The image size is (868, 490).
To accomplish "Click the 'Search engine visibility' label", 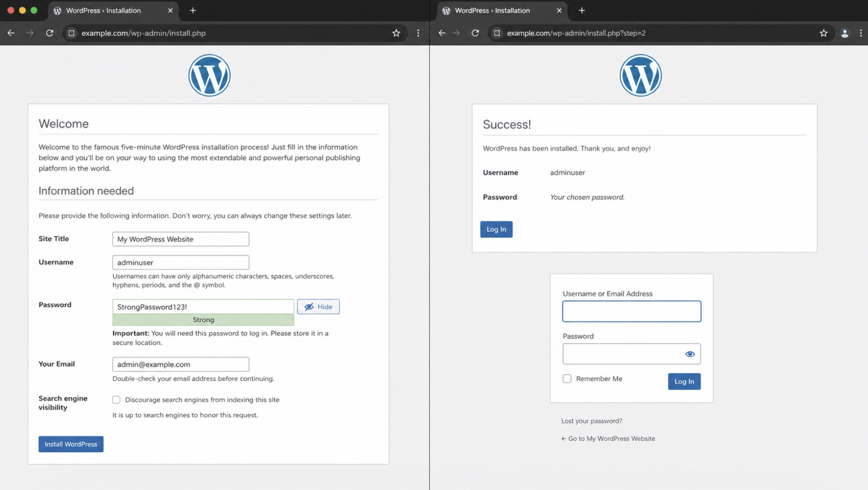I will [x=63, y=403].
